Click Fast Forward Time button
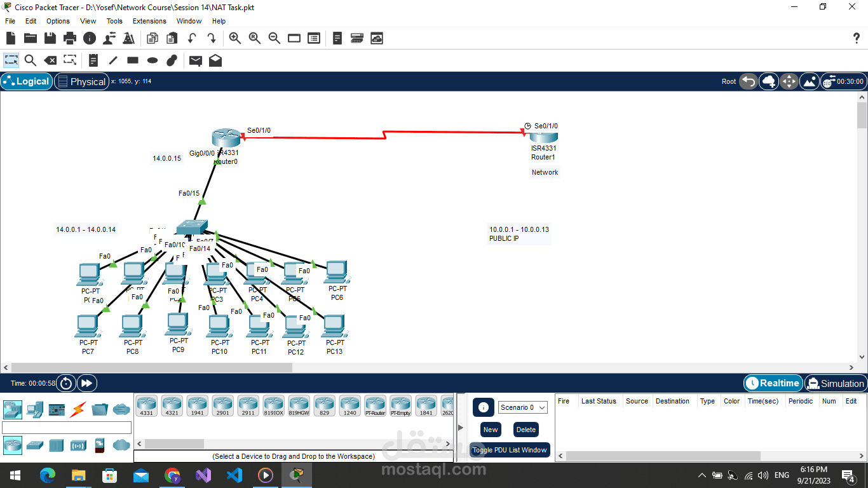Image resolution: width=868 pixels, height=488 pixels. (x=87, y=383)
